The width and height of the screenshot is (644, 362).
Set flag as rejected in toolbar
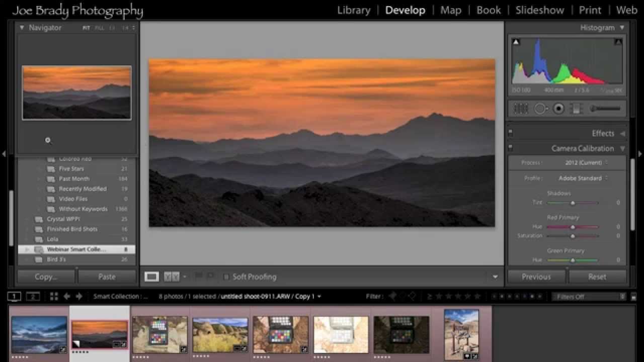[210, 276]
